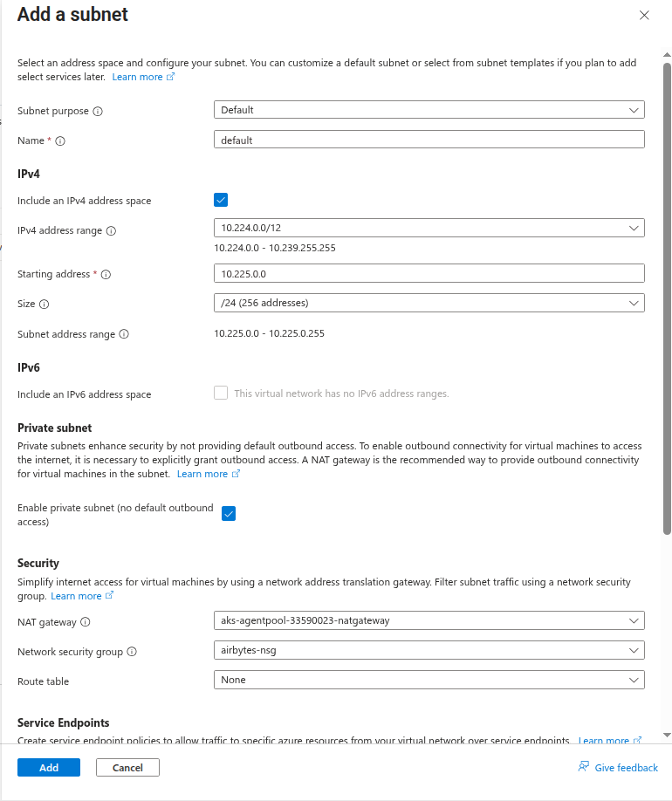Disable Enable private subnet option
Viewport: 672px width, 801px height.
(228, 513)
